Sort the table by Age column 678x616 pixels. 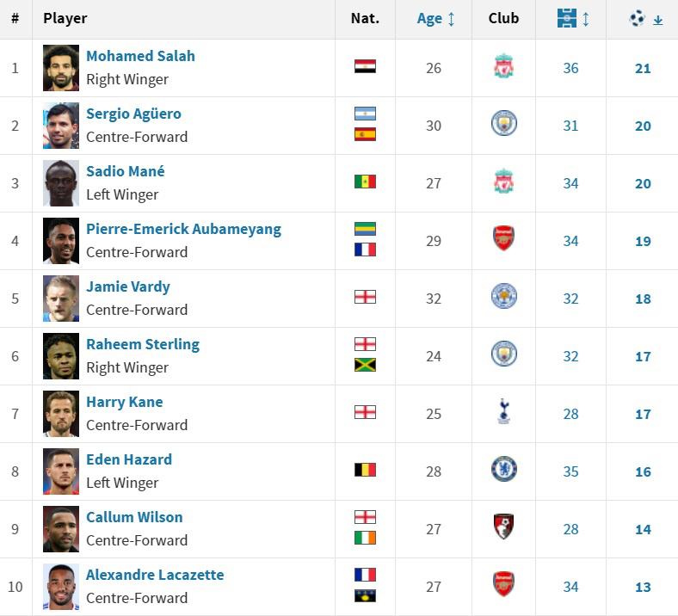pyautogui.click(x=436, y=19)
